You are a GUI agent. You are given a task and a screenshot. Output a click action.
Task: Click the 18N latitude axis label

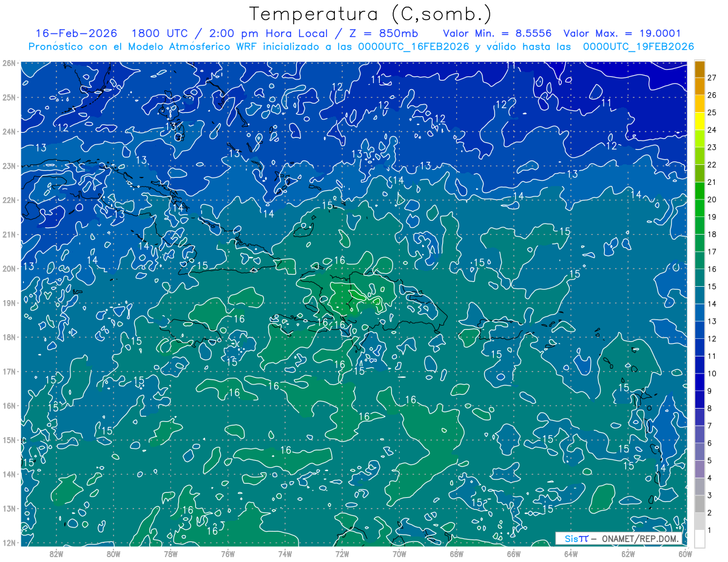point(9,337)
